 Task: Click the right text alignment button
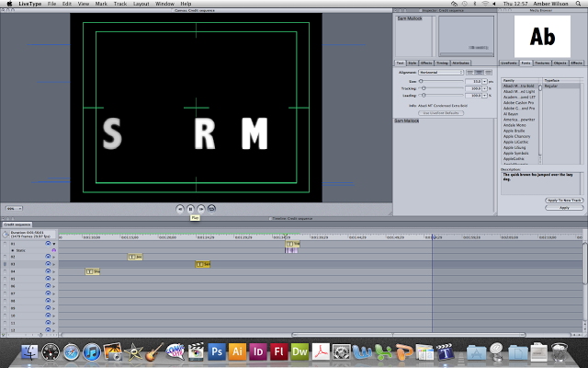point(488,72)
